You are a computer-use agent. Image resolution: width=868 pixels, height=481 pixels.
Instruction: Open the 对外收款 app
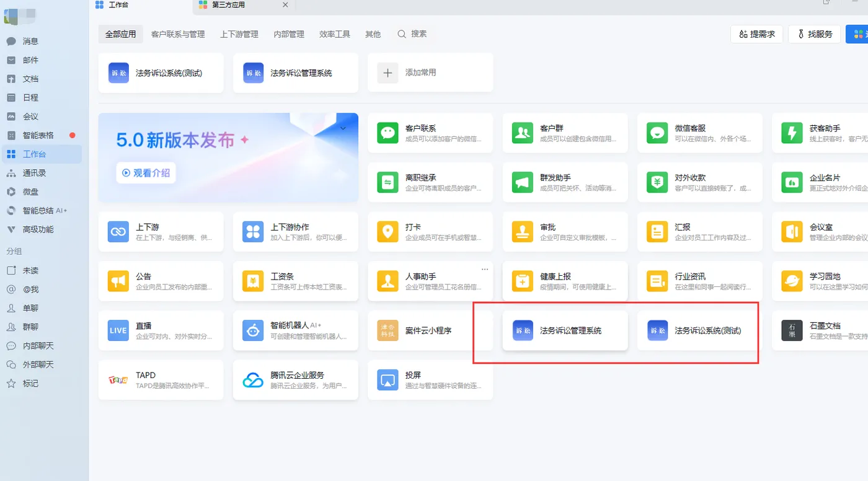click(x=700, y=182)
